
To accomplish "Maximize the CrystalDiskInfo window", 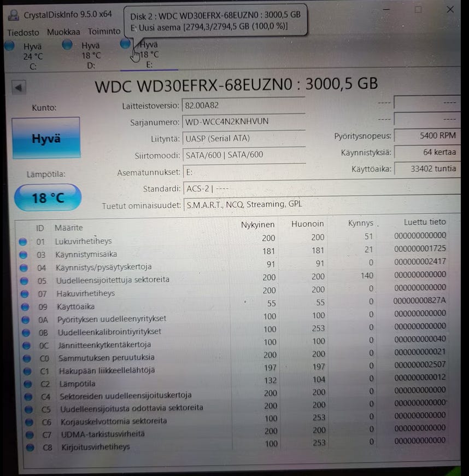I will point(418,10).
